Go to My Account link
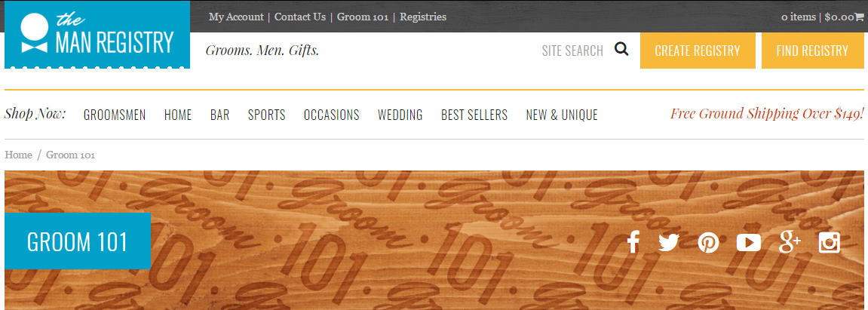Viewport: 868px width, 310px height. pos(236,17)
